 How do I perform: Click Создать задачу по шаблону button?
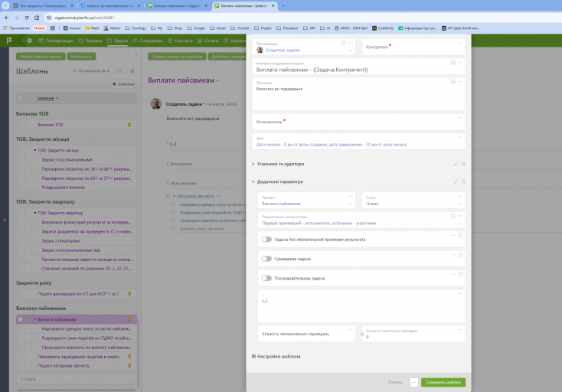177,56
